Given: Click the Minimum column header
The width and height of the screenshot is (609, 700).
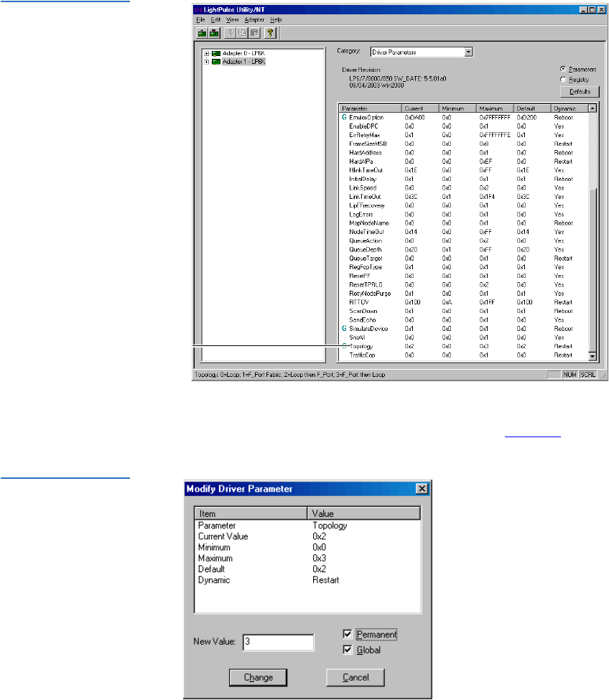Looking at the screenshot, I should (457, 108).
